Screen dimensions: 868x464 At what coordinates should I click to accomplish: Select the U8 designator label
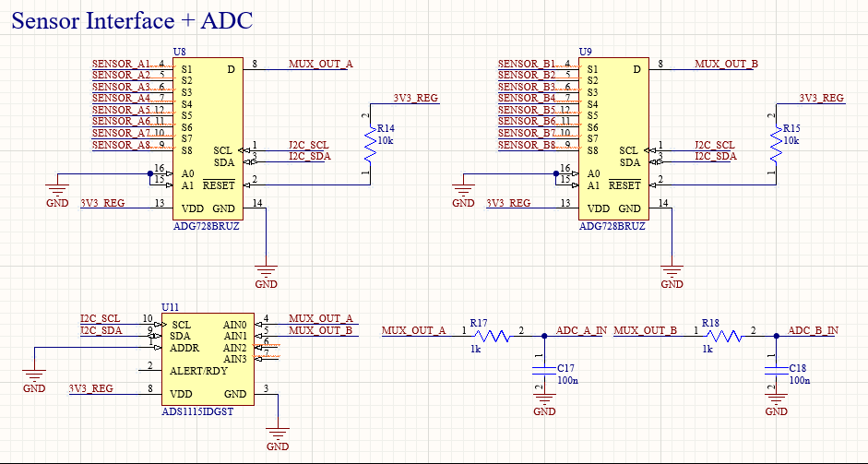pyautogui.click(x=179, y=52)
